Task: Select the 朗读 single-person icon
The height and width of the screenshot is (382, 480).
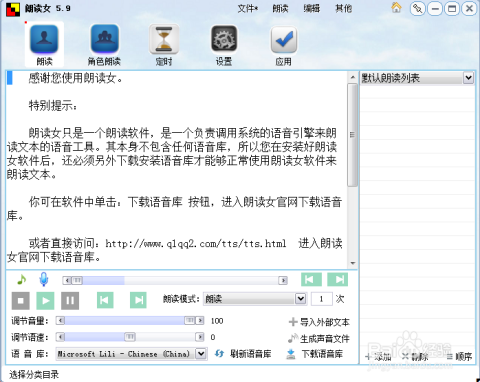Action: pos(44,39)
